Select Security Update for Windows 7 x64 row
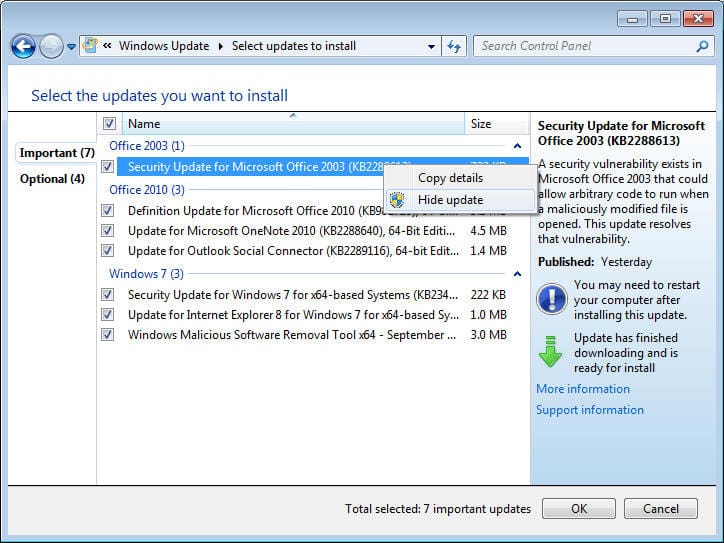This screenshot has width=724, height=543. pos(314,295)
